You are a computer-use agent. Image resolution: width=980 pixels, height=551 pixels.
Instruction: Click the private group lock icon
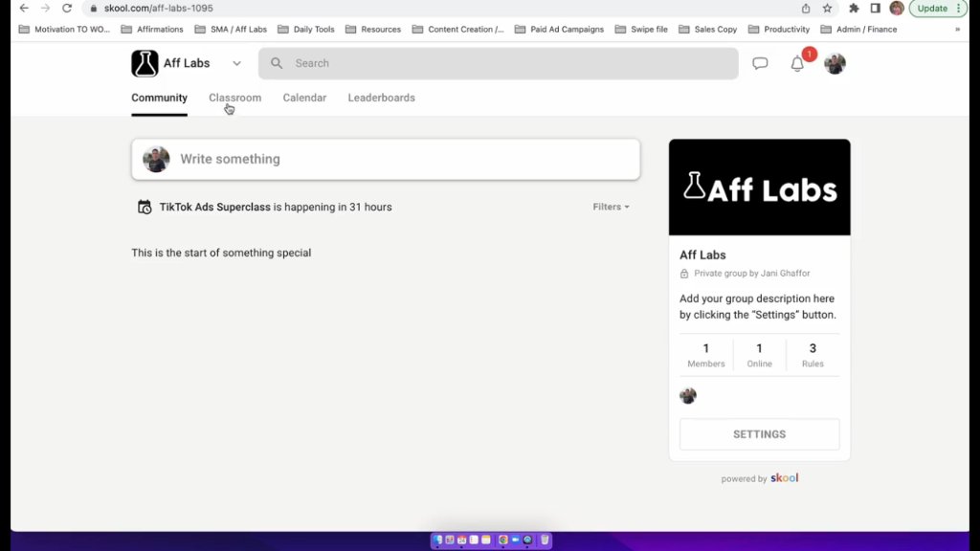(683, 274)
